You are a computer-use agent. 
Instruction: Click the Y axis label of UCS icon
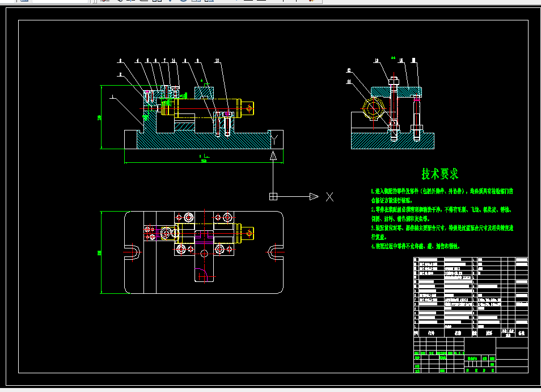[x=274, y=139]
